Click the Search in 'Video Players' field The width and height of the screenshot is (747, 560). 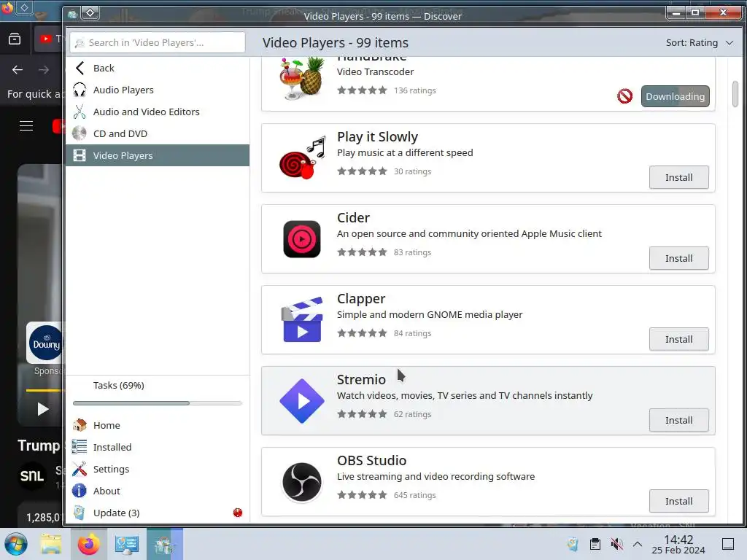(158, 42)
